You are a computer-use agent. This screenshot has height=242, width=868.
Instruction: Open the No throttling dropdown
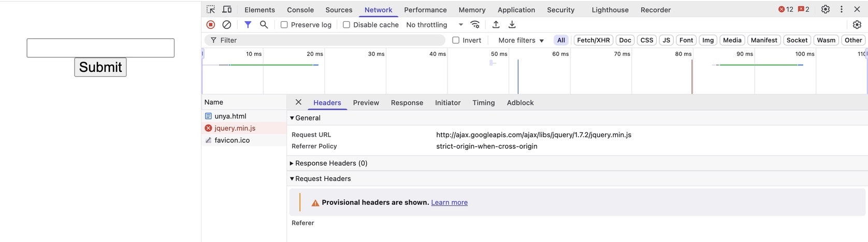(x=434, y=25)
